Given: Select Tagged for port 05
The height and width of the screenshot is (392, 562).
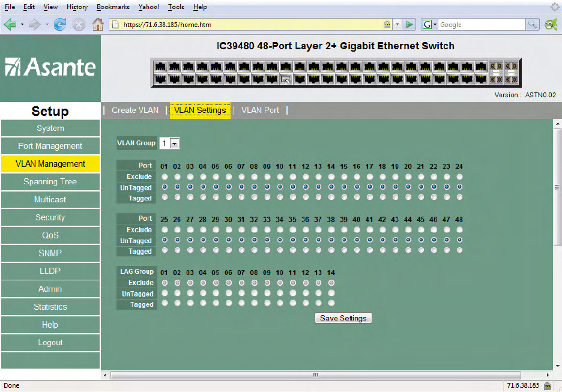Looking at the screenshot, I should pos(216,197).
